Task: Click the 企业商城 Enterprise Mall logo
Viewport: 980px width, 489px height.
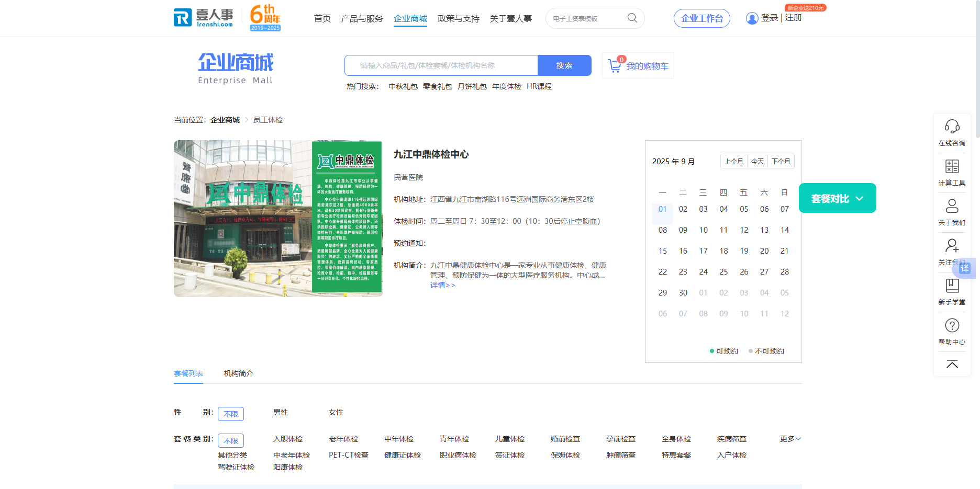Action: tap(236, 69)
